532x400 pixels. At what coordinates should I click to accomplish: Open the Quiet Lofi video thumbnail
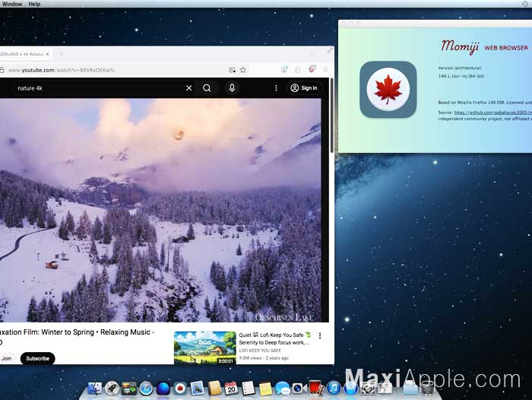[205, 348]
